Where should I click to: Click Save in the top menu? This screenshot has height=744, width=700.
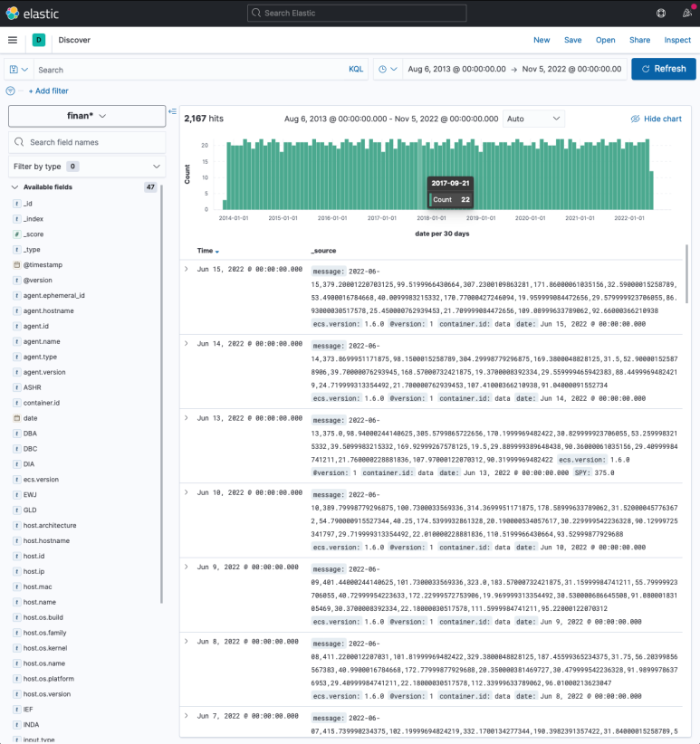573,40
